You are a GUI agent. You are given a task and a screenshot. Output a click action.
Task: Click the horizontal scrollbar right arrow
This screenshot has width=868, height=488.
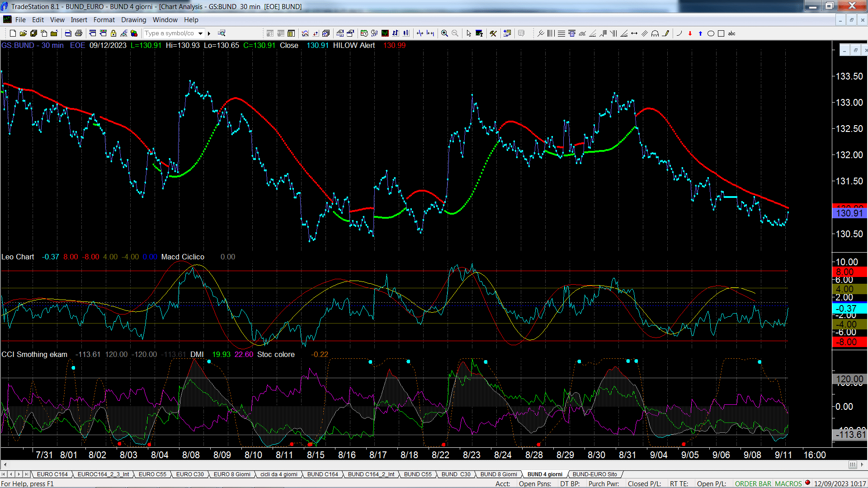point(863,465)
